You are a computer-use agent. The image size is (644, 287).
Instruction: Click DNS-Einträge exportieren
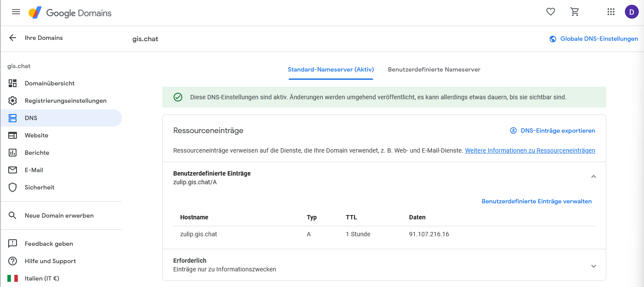tap(558, 130)
